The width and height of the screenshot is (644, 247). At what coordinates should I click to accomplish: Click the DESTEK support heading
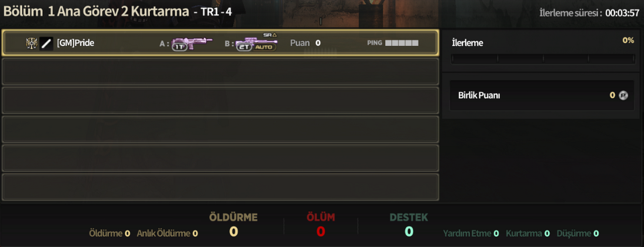pyautogui.click(x=409, y=217)
